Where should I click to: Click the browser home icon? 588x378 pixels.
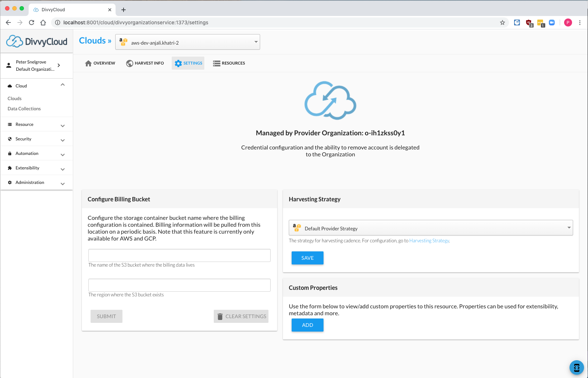[43, 22]
